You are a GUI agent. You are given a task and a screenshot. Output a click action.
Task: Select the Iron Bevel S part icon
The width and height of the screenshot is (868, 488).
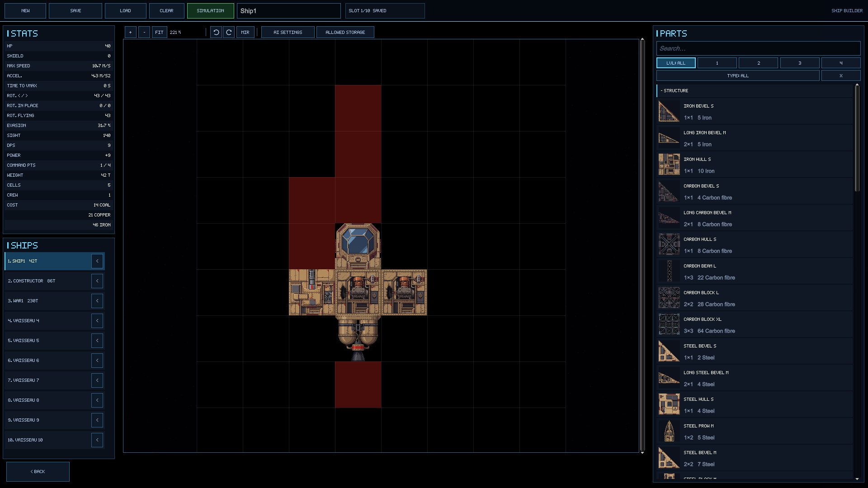click(669, 111)
